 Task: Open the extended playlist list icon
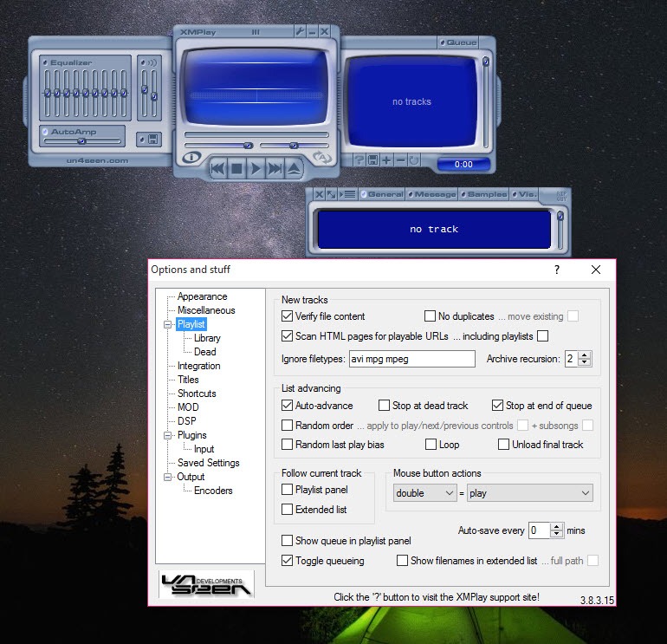(x=347, y=194)
